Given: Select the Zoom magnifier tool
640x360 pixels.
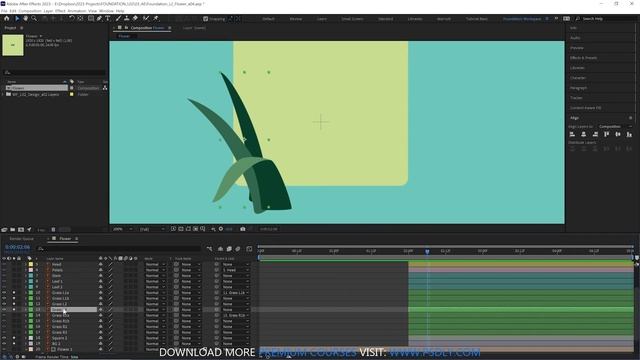Looking at the screenshot, I should pos(34,18).
